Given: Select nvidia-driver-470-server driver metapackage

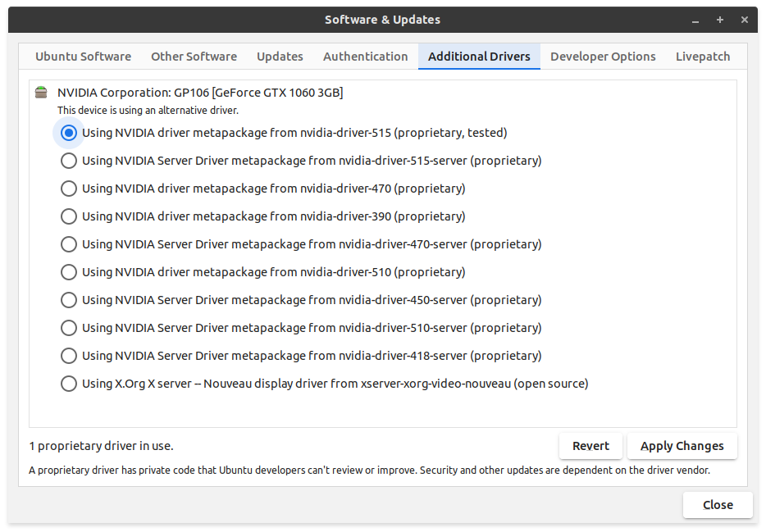Looking at the screenshot, I should click(68, 244).
